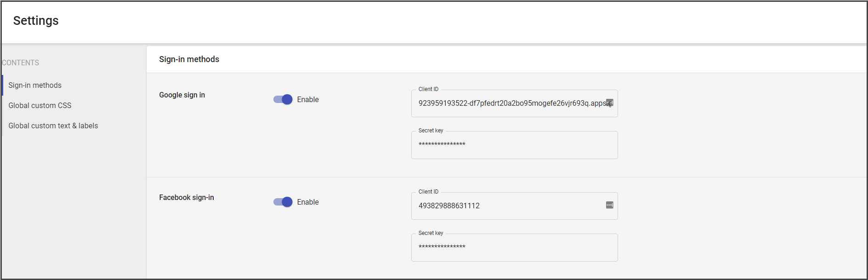Click the Enable label beside Facebook toggle
Screen dimensions: 868x280
pyautogui.click(x=308, y=202)
